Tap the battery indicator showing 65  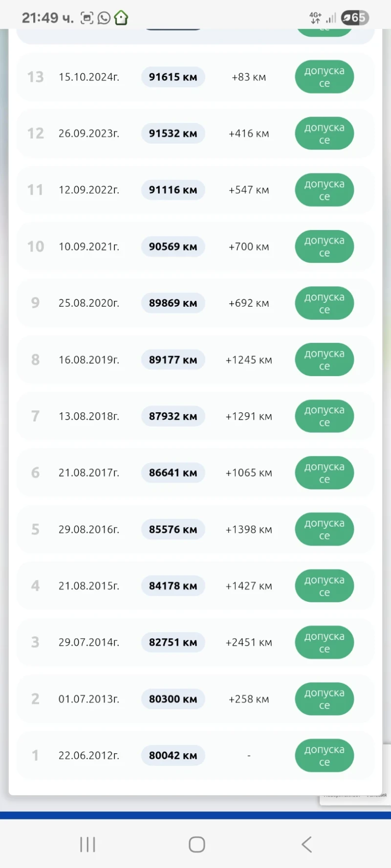[x=355, y=18]
